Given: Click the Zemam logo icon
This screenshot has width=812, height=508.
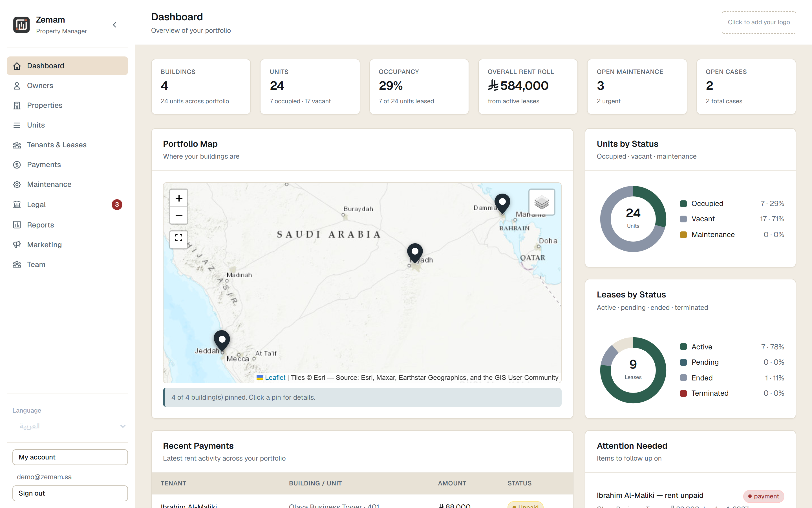Looking at the screenshot, I should click(x=21, y=25).
